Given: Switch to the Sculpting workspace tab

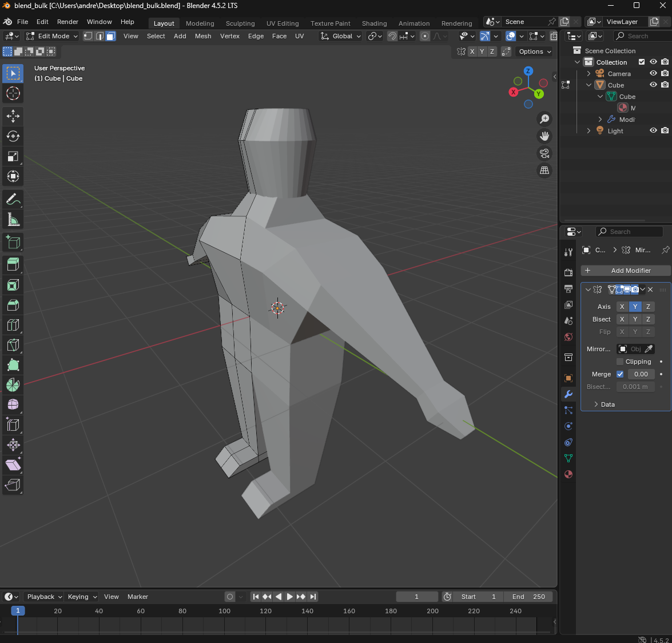Looking at the screenshot, I should 240,23.
